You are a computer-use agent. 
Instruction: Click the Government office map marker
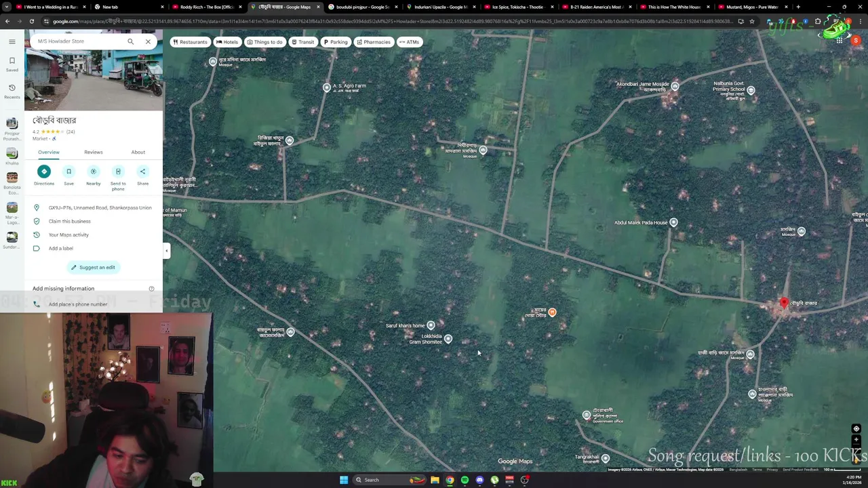(587, 415)
